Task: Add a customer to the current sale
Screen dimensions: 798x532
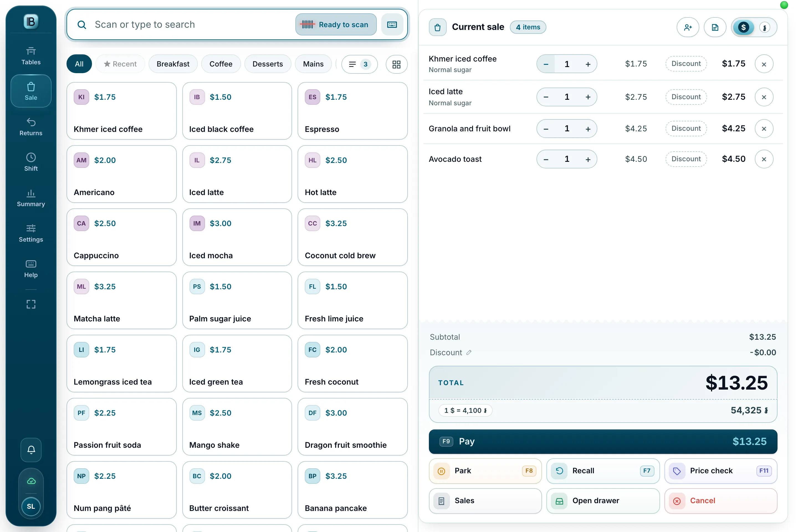Action: (688, 27)
